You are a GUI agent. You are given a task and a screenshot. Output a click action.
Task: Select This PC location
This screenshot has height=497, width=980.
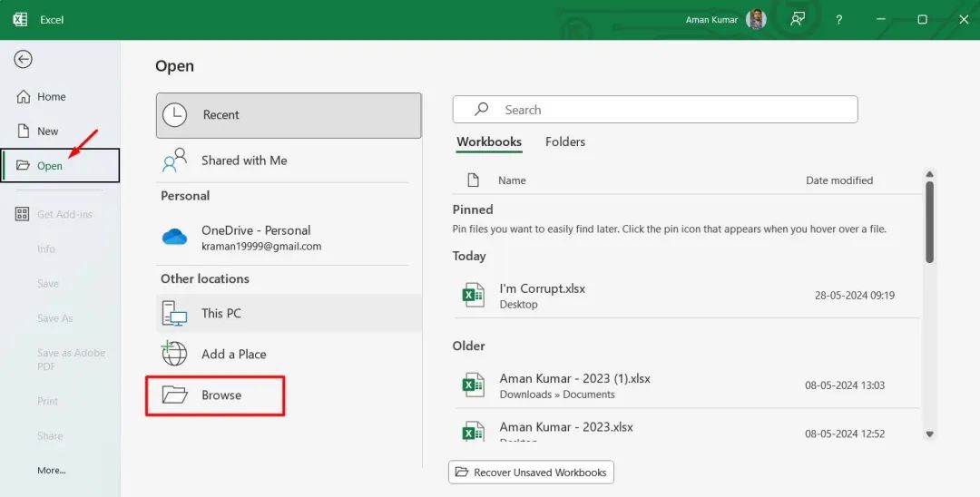point(289,313)
